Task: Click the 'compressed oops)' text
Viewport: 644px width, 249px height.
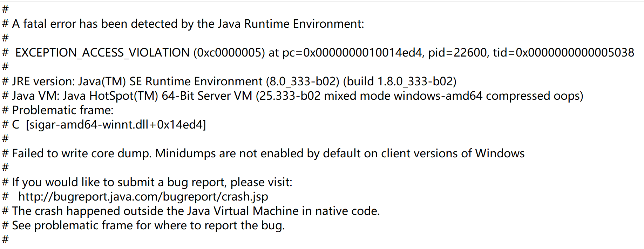Action: pyautogui.click(x=534, y=96)
